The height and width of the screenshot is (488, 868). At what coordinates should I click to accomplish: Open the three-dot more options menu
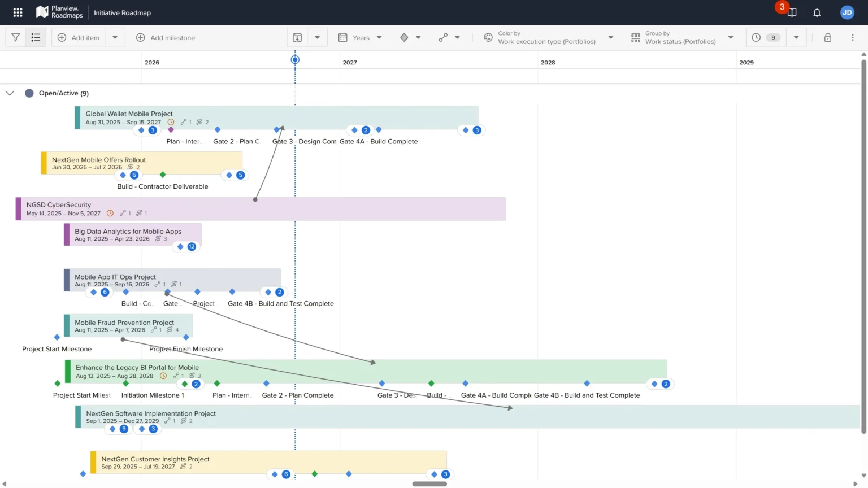click(x=853, y=37)
